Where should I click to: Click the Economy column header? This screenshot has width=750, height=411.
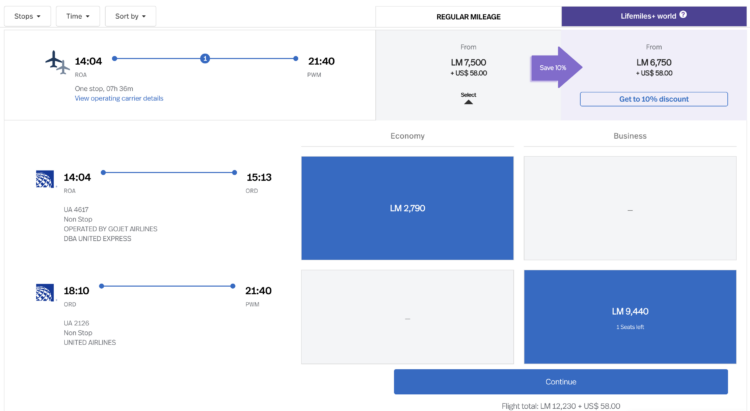tap(407, 136)
